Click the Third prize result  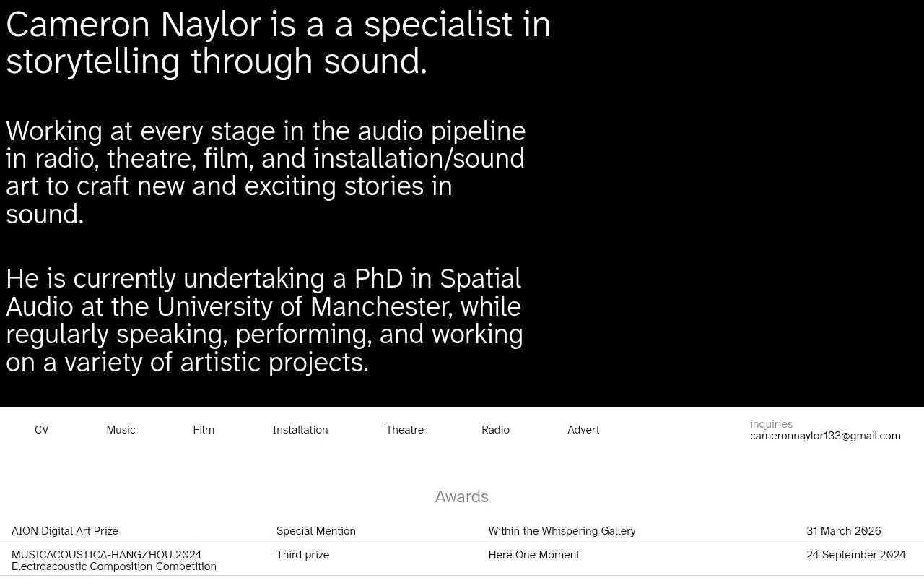(x=302, y=555)
